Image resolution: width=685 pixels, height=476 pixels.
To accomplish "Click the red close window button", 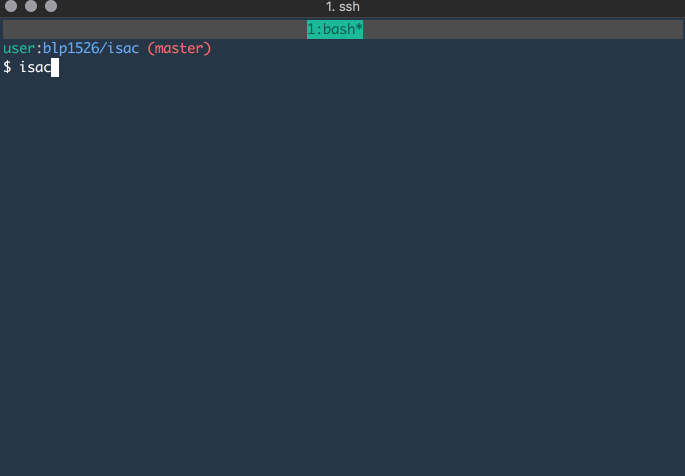I will coord(11,6).
